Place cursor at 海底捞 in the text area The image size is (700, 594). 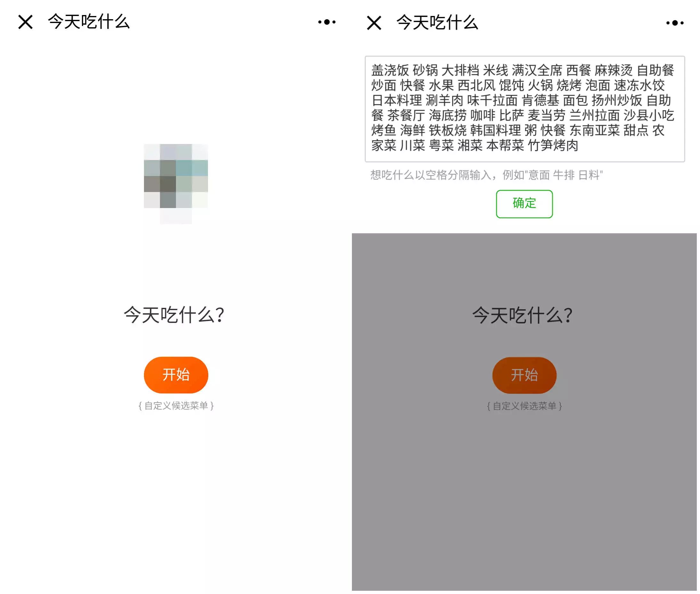tap(448, 116)
